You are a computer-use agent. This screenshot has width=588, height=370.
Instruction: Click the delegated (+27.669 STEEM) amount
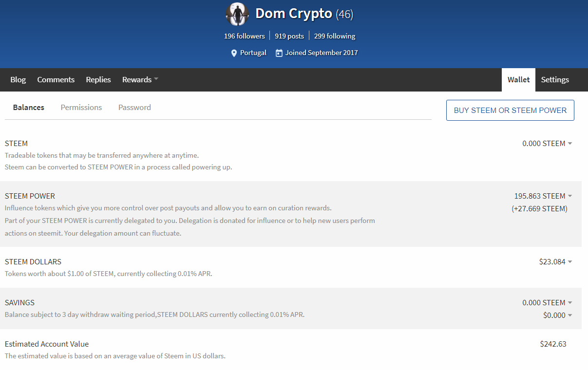539,209
